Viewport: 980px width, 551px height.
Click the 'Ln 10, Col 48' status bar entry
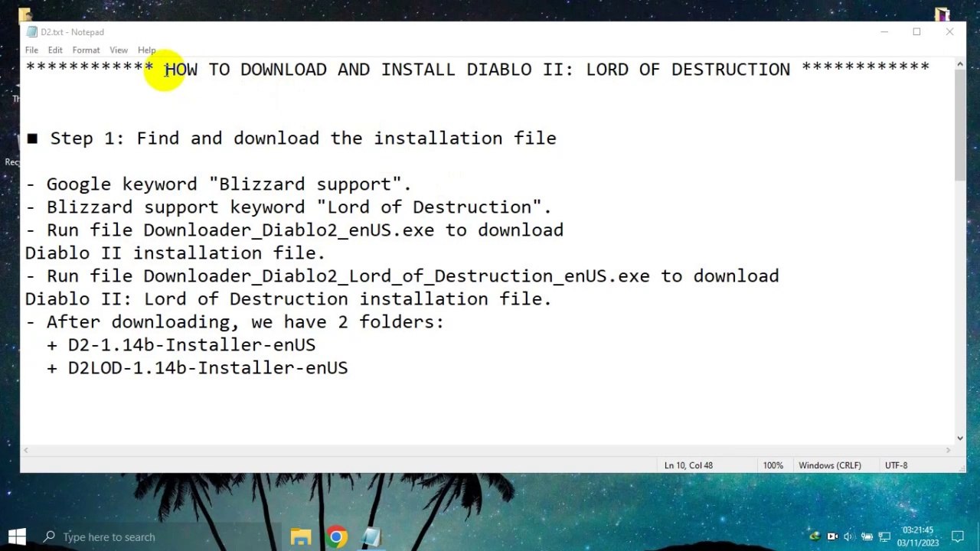point(688,465)
